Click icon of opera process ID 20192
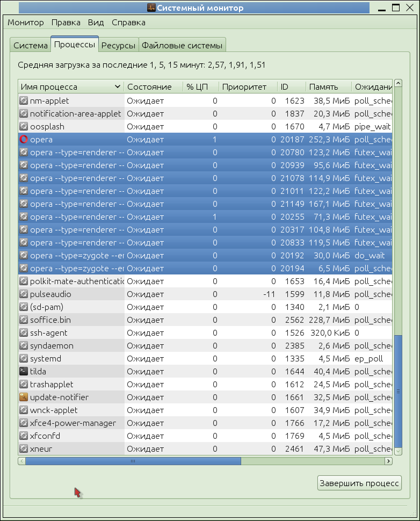The height and width of the screenshot is (521, 420). pos(24,256)
